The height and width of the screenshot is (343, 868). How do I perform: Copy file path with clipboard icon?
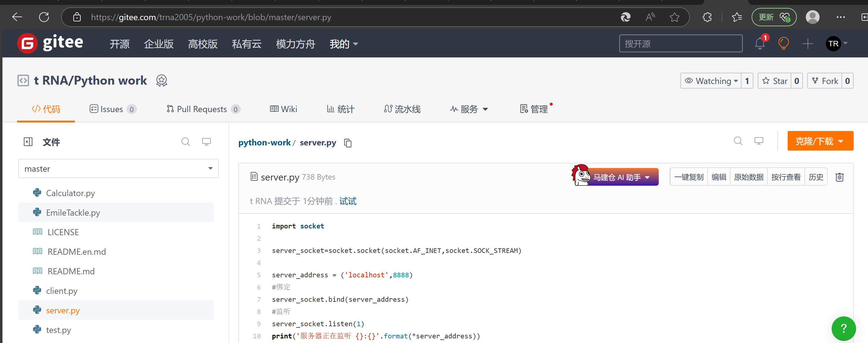348,143
